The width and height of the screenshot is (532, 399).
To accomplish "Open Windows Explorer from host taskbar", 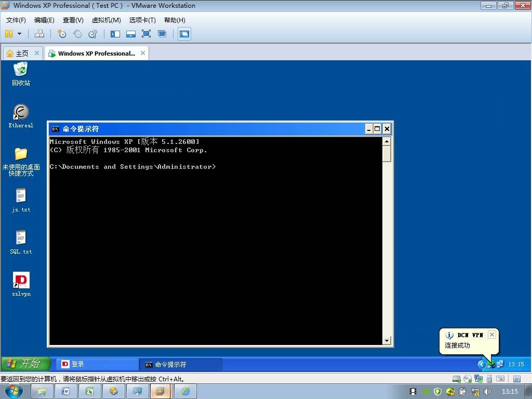I will 42,392.
